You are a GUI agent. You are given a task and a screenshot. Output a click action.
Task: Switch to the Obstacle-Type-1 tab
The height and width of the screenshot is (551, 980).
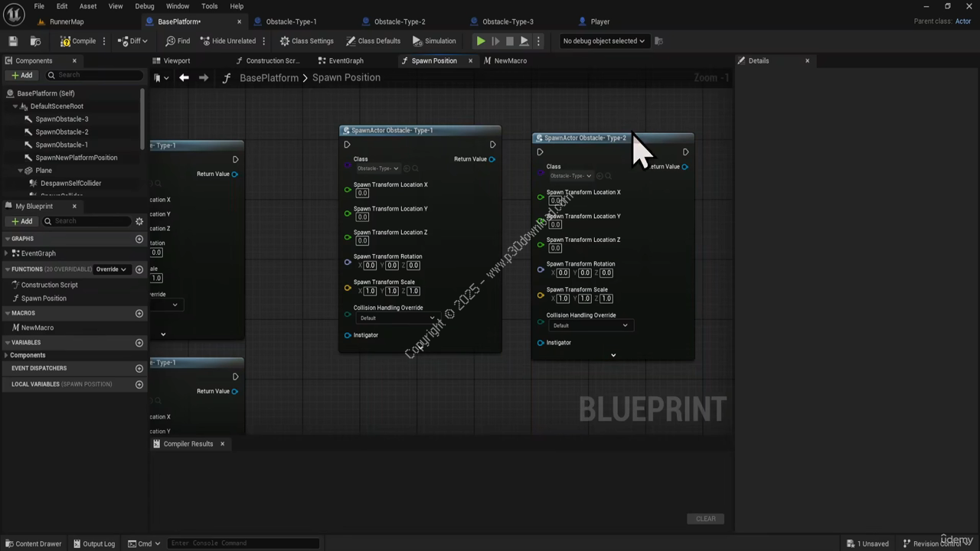pos(291,21)
